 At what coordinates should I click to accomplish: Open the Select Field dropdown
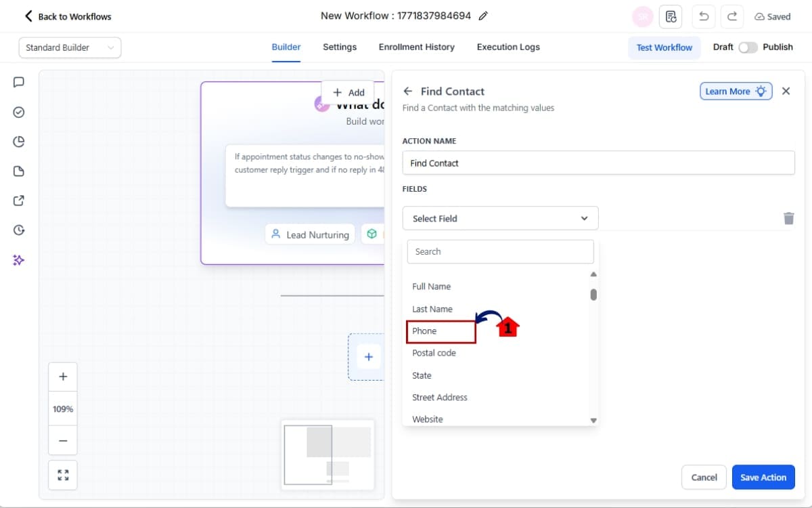(x=500, y=218)
